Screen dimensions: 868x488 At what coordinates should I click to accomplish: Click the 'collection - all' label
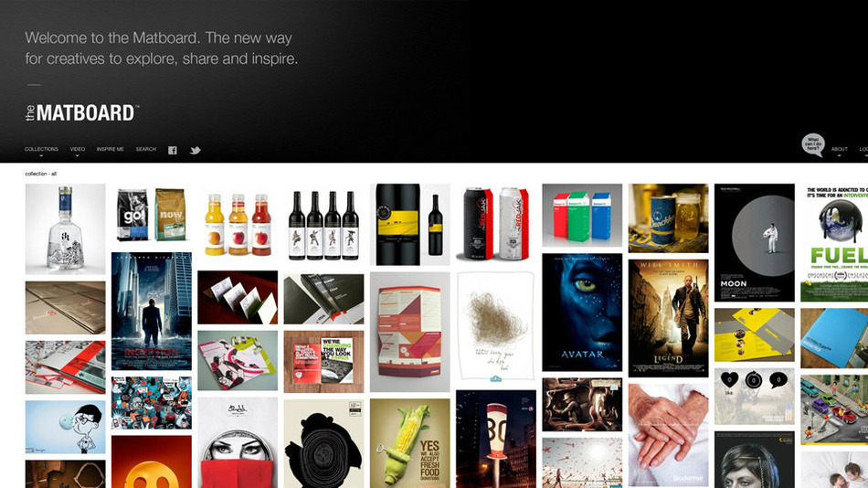(40, 174)
